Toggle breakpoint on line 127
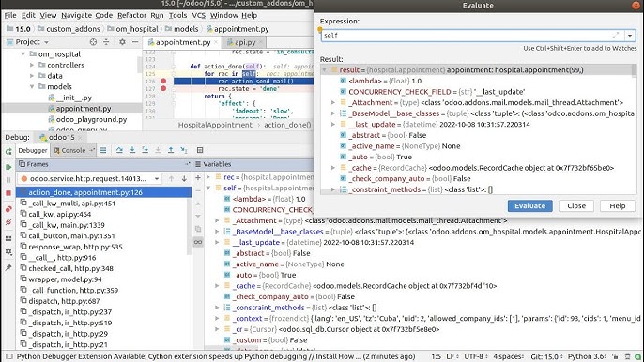This screenshot has width=644, height=362. (163, 88)
